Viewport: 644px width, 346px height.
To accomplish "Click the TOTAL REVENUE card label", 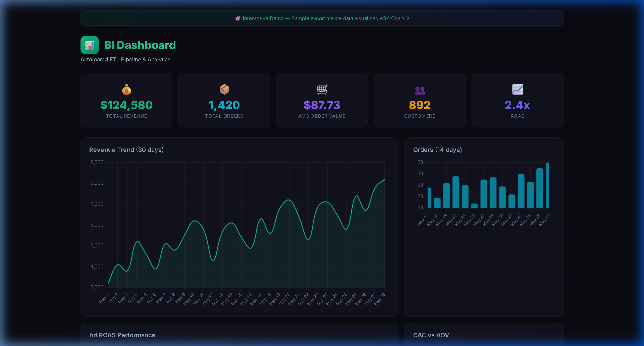I will coord(126,116).
